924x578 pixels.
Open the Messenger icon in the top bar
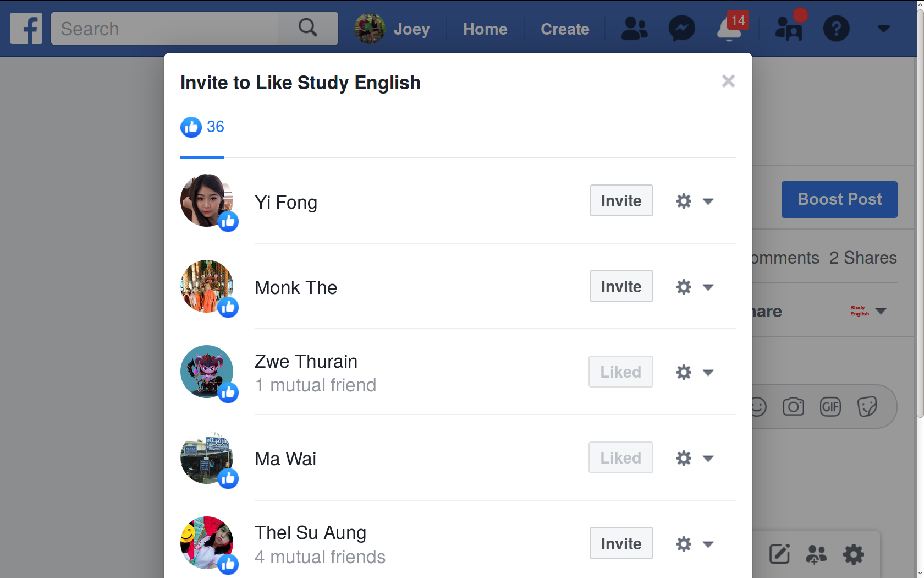[x=682, y=28]
